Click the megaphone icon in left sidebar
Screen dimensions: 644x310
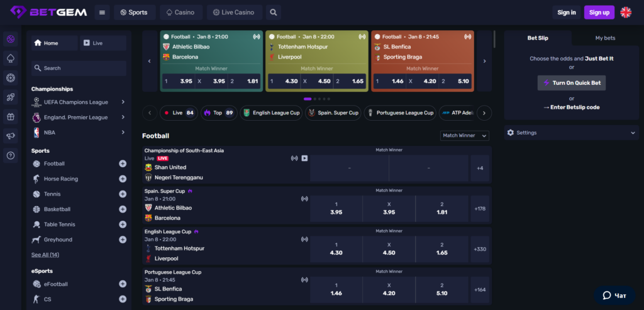(x=10, y=136)
